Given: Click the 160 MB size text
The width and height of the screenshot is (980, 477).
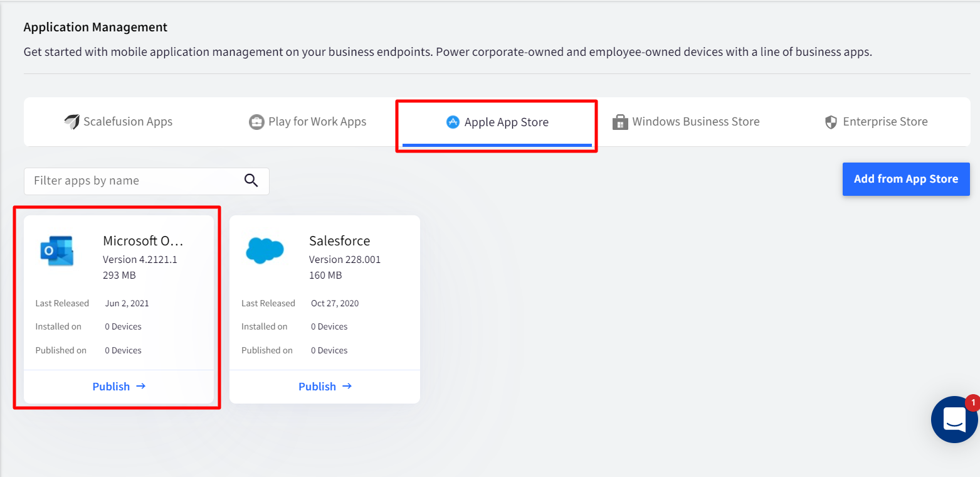Looking at the screenshot, I should 325,275.
